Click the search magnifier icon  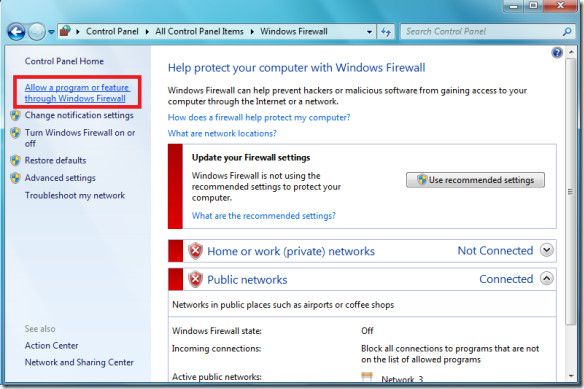click(x=567, y=32)
